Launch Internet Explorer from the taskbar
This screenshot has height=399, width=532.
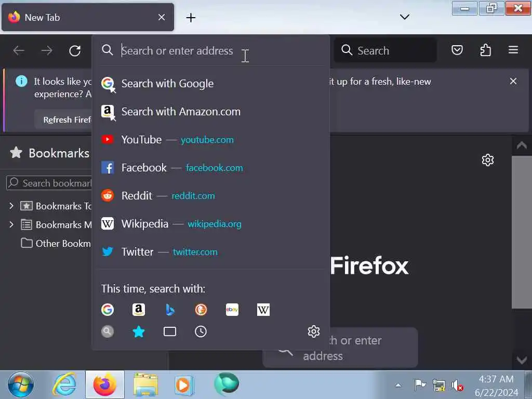tap(64, 385)
